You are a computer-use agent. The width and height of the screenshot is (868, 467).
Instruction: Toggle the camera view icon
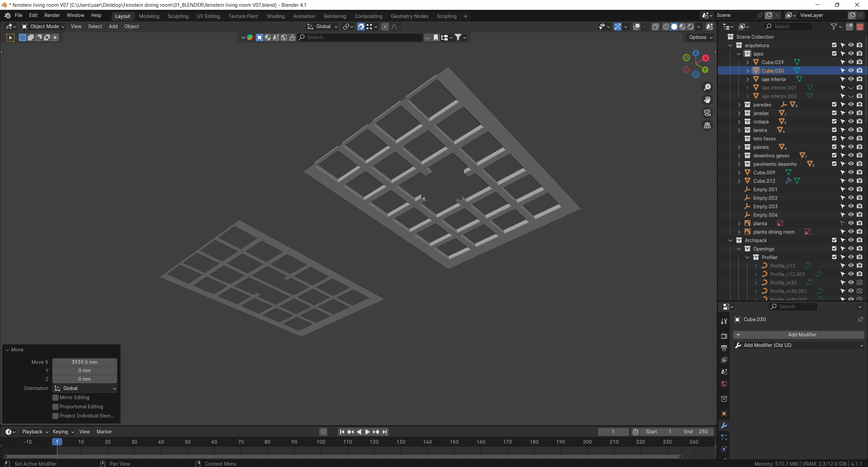pyautogui.click(x=707, y=113)
